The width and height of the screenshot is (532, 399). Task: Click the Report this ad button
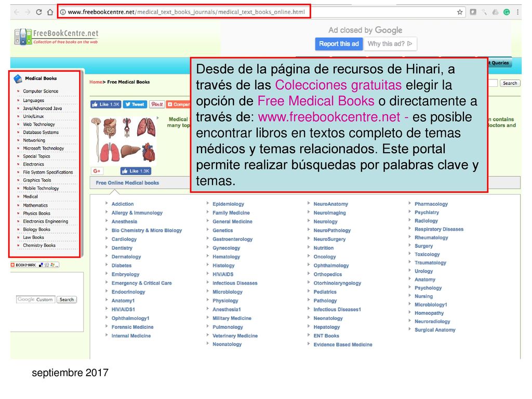point(339,44)
